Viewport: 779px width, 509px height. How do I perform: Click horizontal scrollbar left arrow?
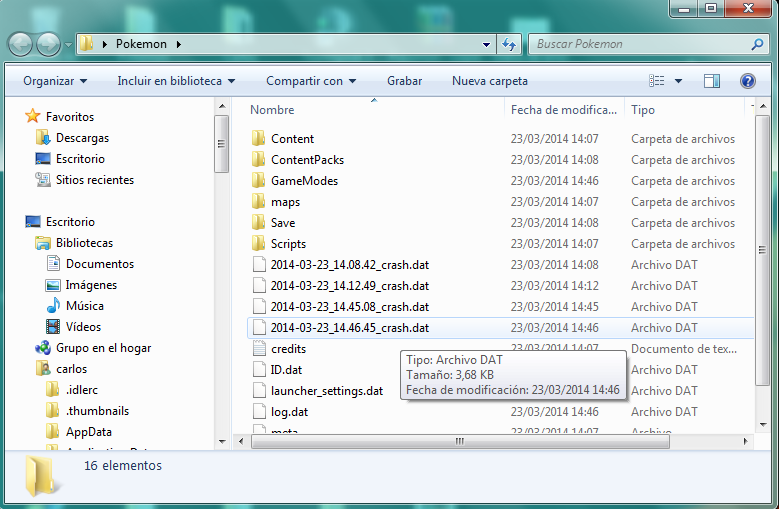click(241, 441)
